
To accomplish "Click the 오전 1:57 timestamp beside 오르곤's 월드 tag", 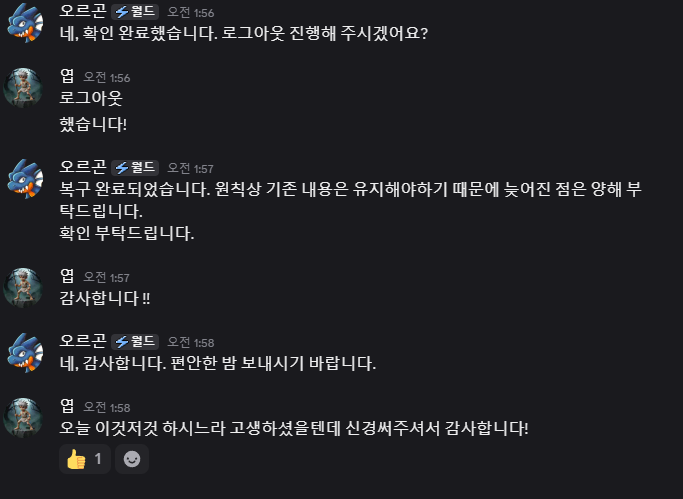I will tap(190, 168).
